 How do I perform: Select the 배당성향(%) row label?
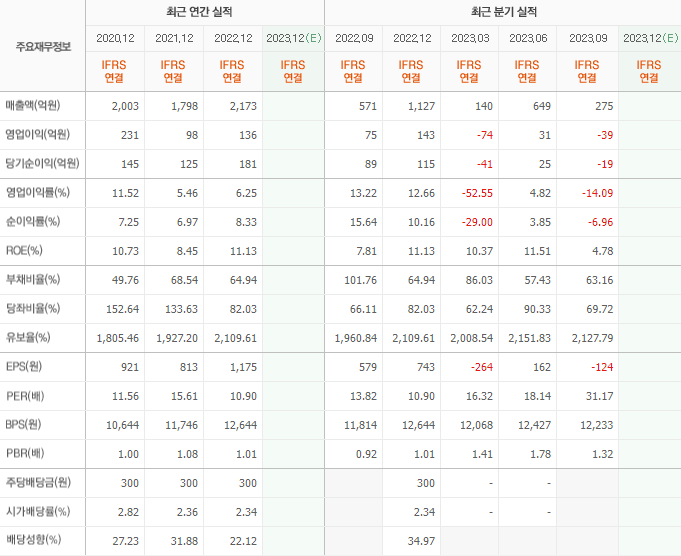coord(33,540)
